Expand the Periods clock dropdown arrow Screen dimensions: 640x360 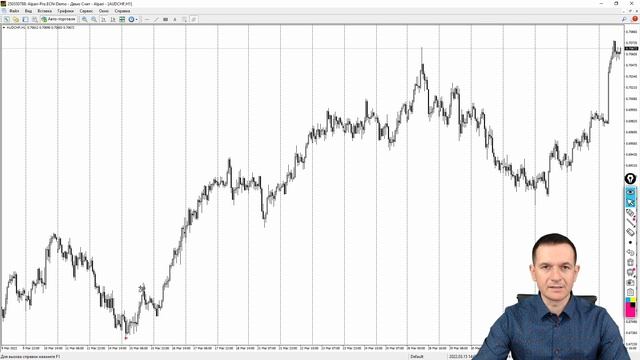(137, 19)
